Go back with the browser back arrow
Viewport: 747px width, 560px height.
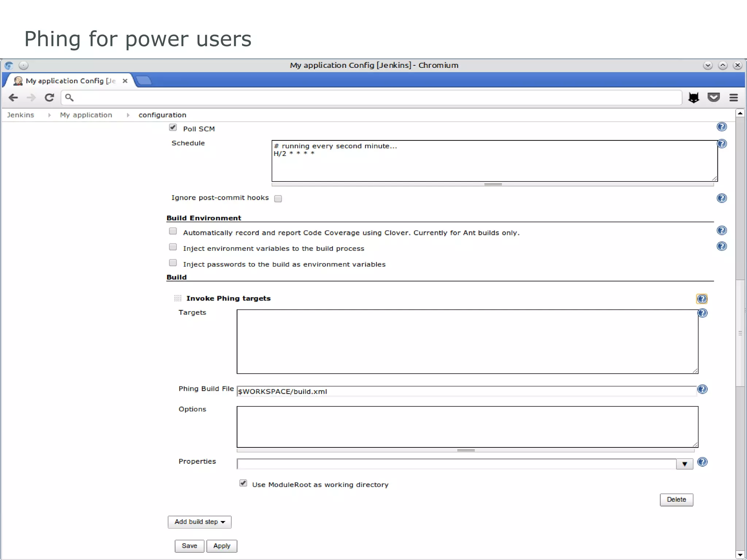point(13,98)
